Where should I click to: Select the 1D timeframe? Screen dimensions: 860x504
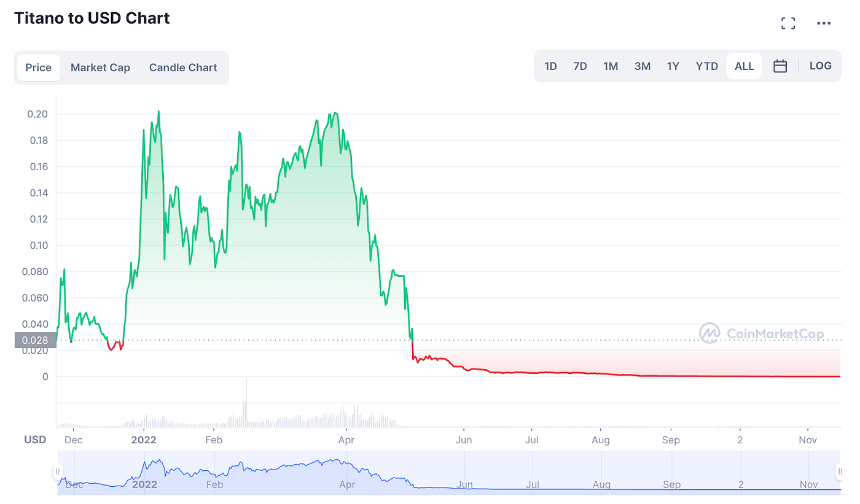point(550,66)
